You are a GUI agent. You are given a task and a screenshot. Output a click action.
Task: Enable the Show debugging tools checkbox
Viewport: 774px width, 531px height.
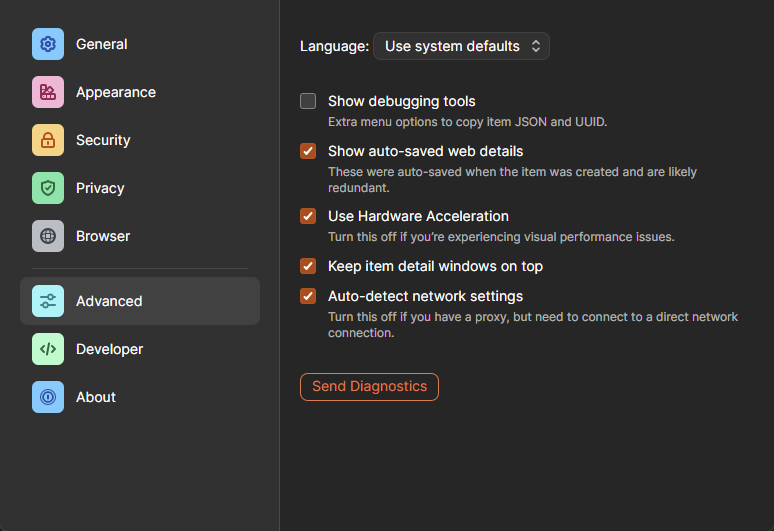coord(308,101)
